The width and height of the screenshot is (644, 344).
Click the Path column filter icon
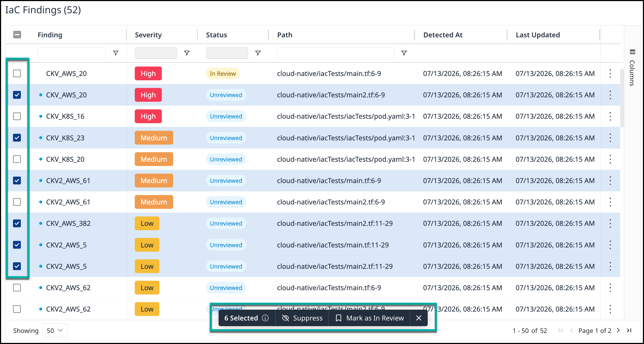click(404, 53)
